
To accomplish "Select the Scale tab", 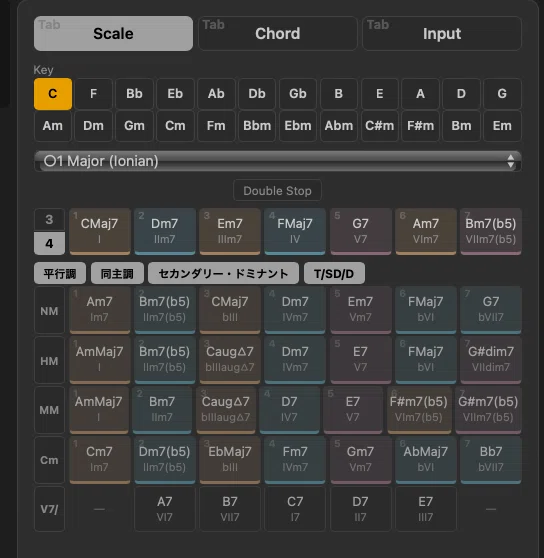I will pyautogui.click(x=113, y=33).
